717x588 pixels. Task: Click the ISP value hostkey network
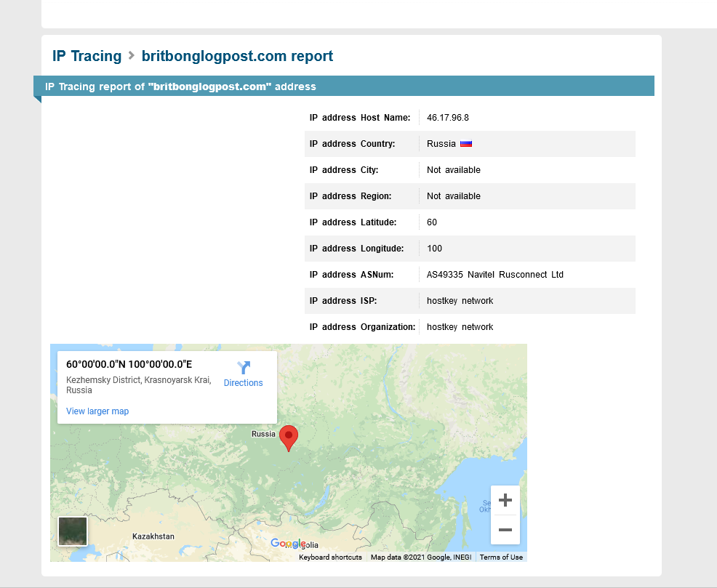pos(460,301)
